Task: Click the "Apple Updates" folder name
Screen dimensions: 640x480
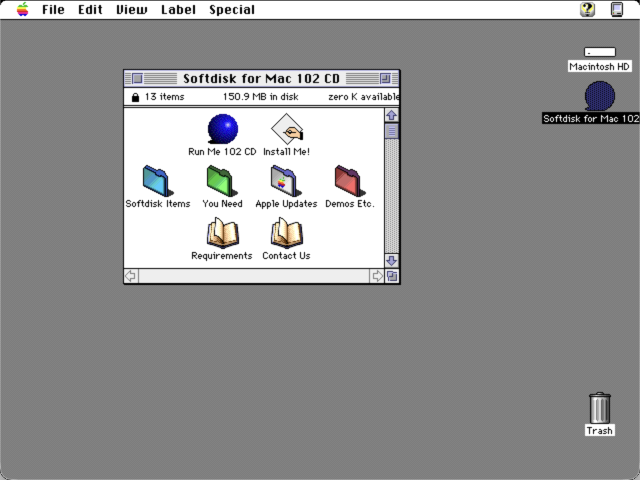Action: tap(286, 203)
